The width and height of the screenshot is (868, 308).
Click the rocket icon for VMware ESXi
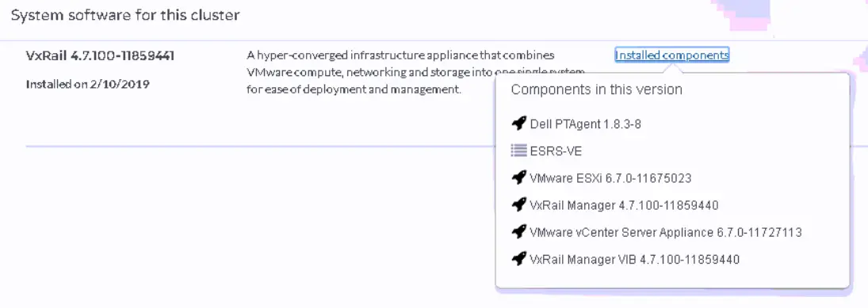pyautogui.click(x=518, y=178)
